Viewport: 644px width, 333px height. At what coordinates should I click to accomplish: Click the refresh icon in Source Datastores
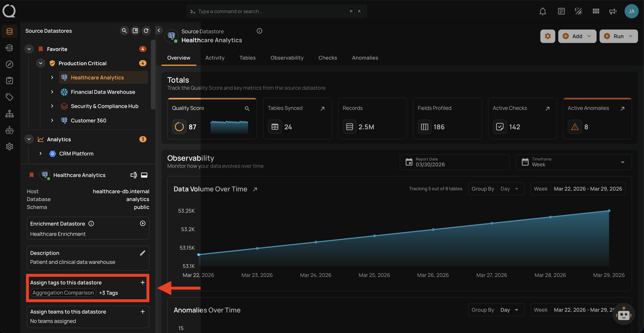pos(146,30)
